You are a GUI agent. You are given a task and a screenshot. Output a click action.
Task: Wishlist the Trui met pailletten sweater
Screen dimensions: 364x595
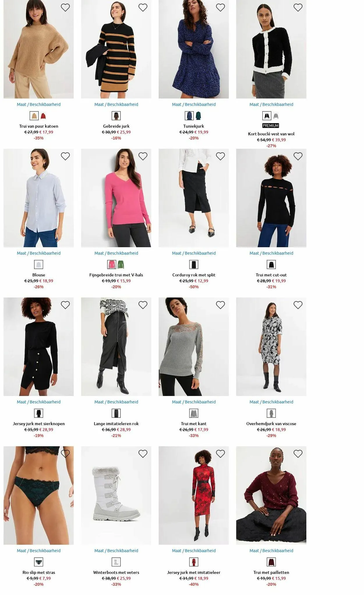298,454
